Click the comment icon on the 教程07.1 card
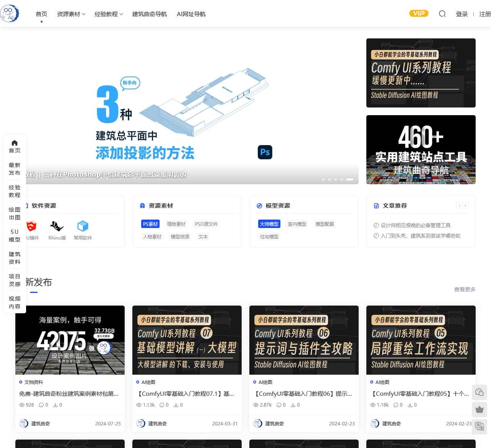Image resolution: width=491 pixels, height=448 pixels. coord(161,405)
